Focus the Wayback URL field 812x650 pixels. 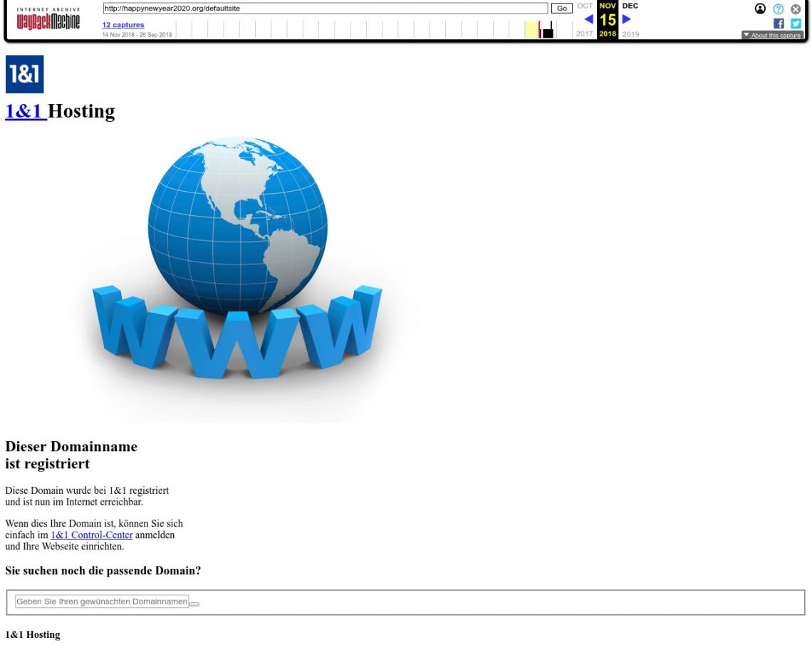[326, 9]
